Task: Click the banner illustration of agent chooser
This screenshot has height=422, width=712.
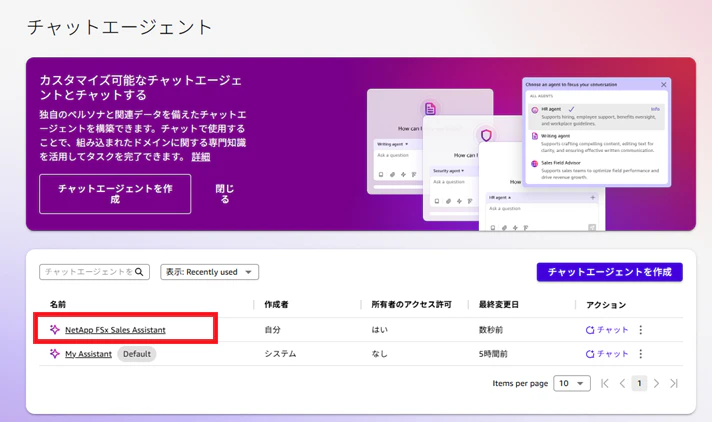Action: [x=597, y=132]
